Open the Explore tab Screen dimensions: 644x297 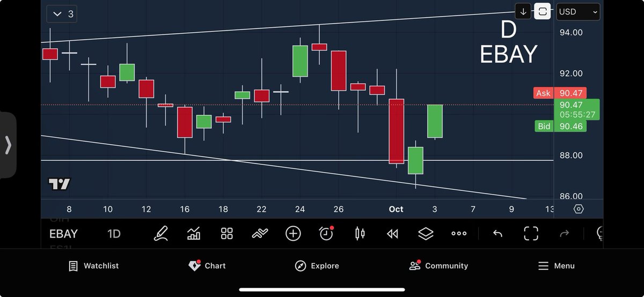click(x=317, y=266)
